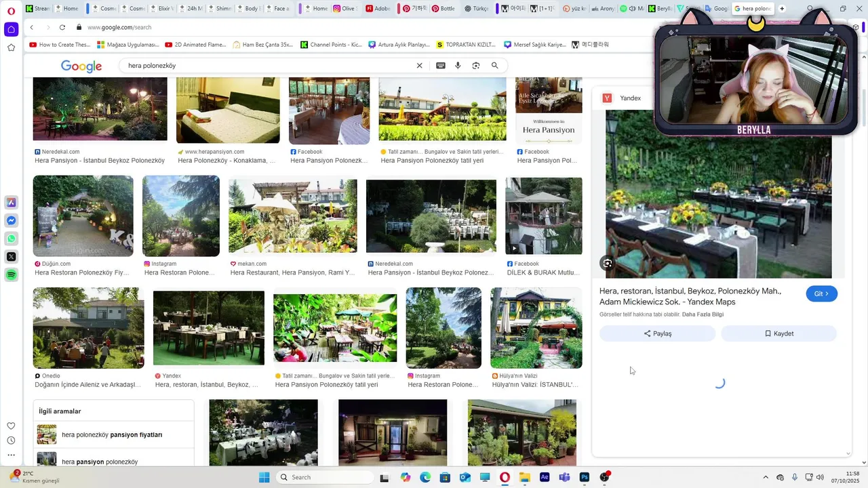The height and width of the screenshot is (488, 868).
Task: Open the new tab plus button
Action: (782, 9)
